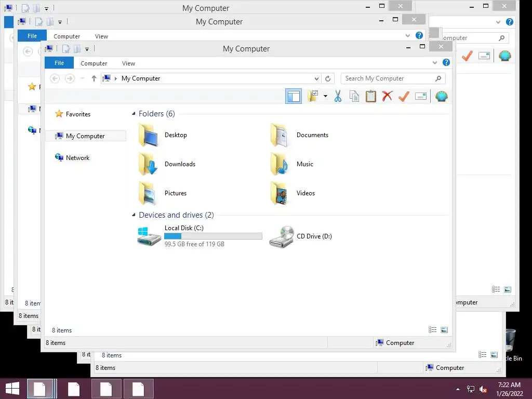This screenshot has width=532, height=399.
Task: Collapse the Folders (6) group
Action: (134, 114)
